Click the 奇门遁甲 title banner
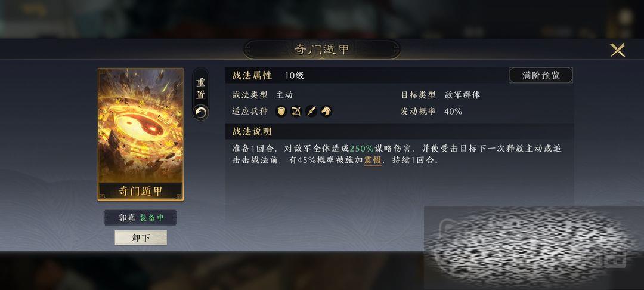This screenshot has height=290, width=644. [x=321, y=50]
